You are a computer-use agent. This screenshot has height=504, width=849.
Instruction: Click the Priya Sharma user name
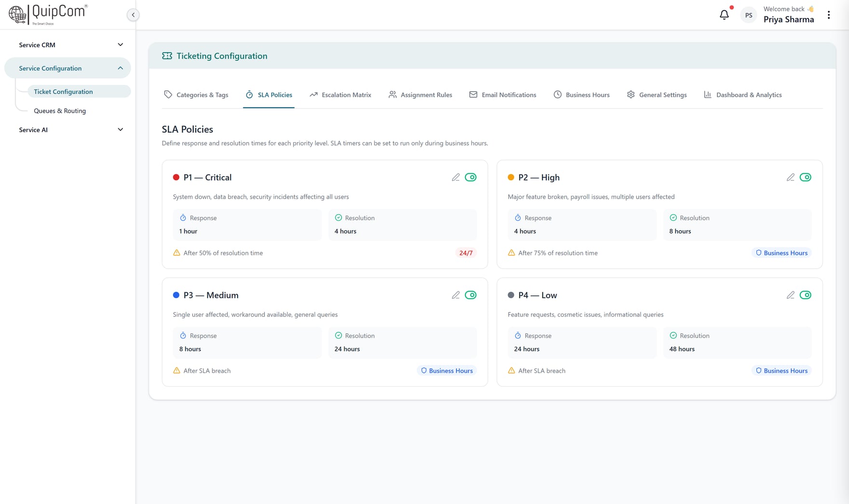click(789, 19)
